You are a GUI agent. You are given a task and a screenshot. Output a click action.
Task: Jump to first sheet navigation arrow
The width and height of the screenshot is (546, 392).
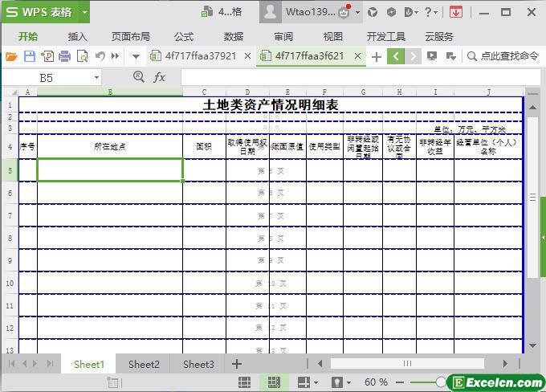(11, 364)
